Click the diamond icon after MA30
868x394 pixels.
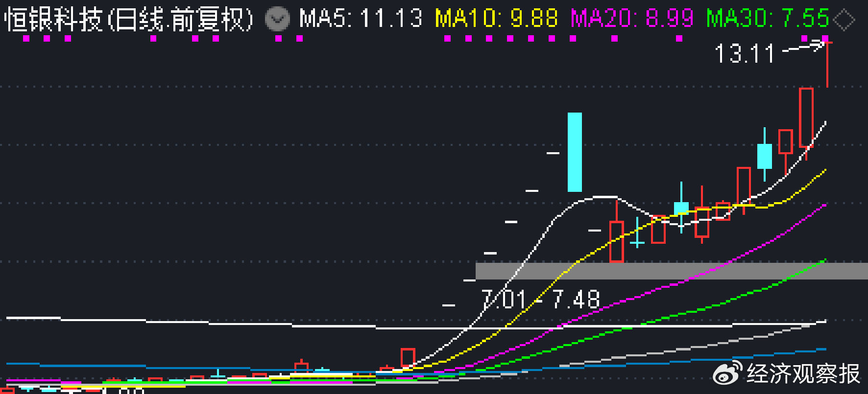(x=844, y=20)
